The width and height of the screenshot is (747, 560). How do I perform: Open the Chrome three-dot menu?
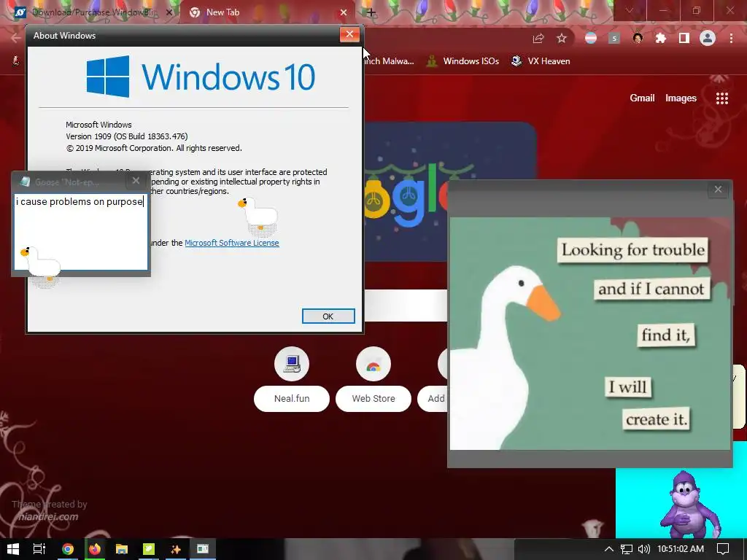[x=731, y=38]
